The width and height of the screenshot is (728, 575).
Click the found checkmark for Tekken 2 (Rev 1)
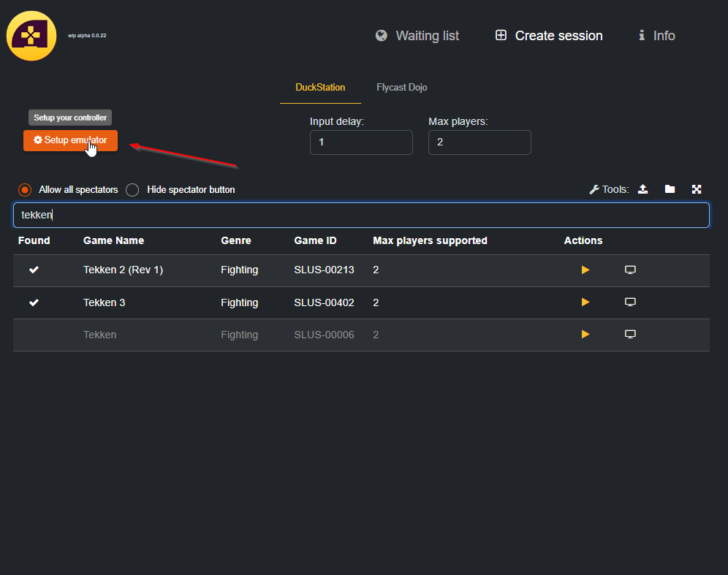pyautogui.click(x=34, y=270)
